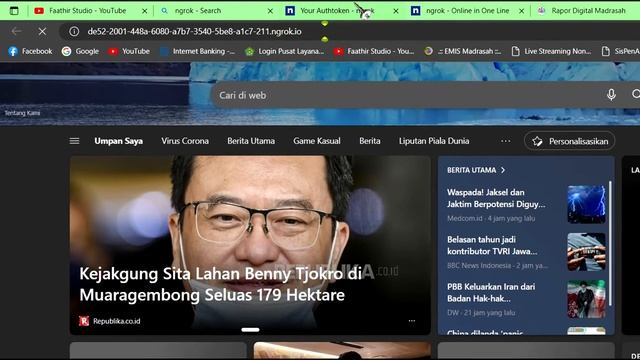Open Kejakgung Sita Lahan Benny Tjokro headline
The height and width of the screenshot is (360, 640).
[220, 284]
